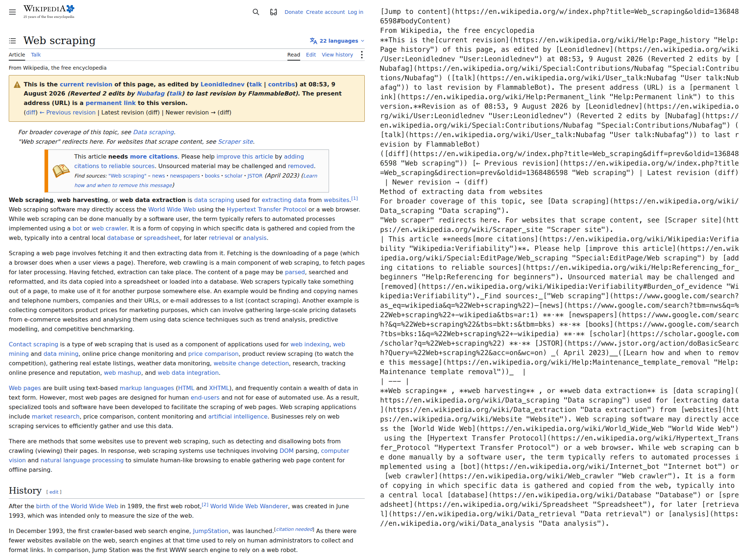
Task: Click the XHTML link
Action: pos(219,388)
